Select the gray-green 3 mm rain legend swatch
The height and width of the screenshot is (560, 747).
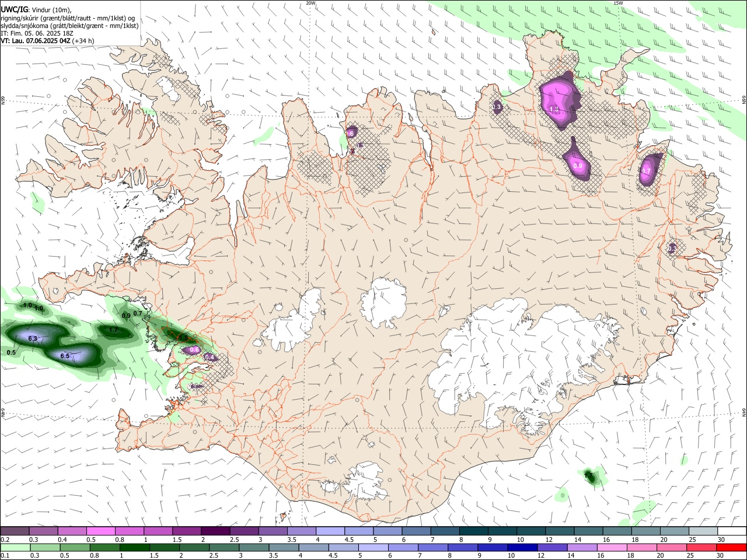click(254, 547)
